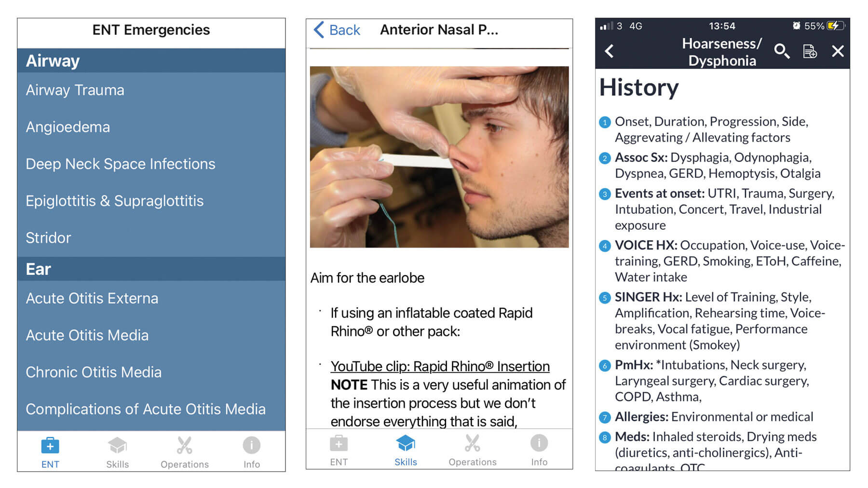The height and width of the screenshot is (488, 868).
Task: Tap the ENT medical kit tab icon in left panel
Action: (x=50, y=445)
